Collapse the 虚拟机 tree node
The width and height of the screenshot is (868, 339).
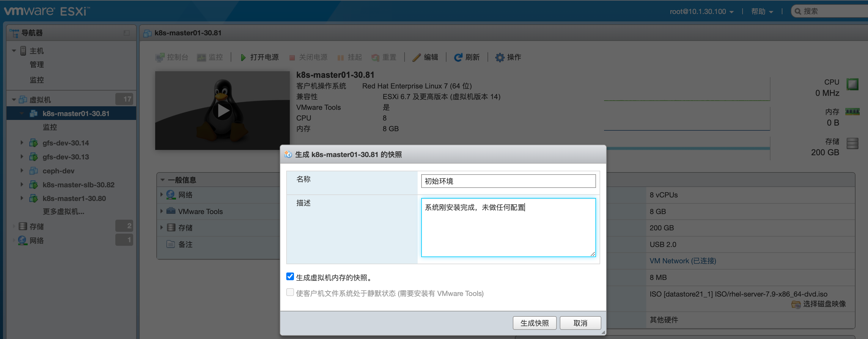click(14, 100)
